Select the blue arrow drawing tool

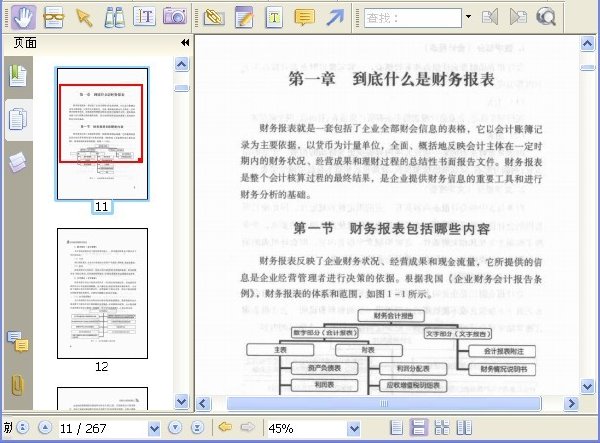(x=335, y=18)
